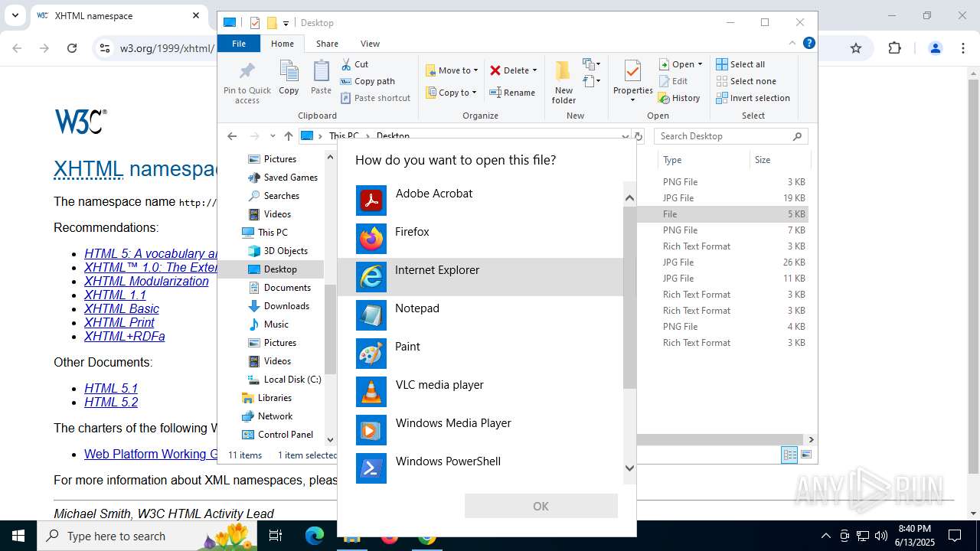Open the File menu in Explorer
This screenshot has width=980, height=551.
pos(239,44)
